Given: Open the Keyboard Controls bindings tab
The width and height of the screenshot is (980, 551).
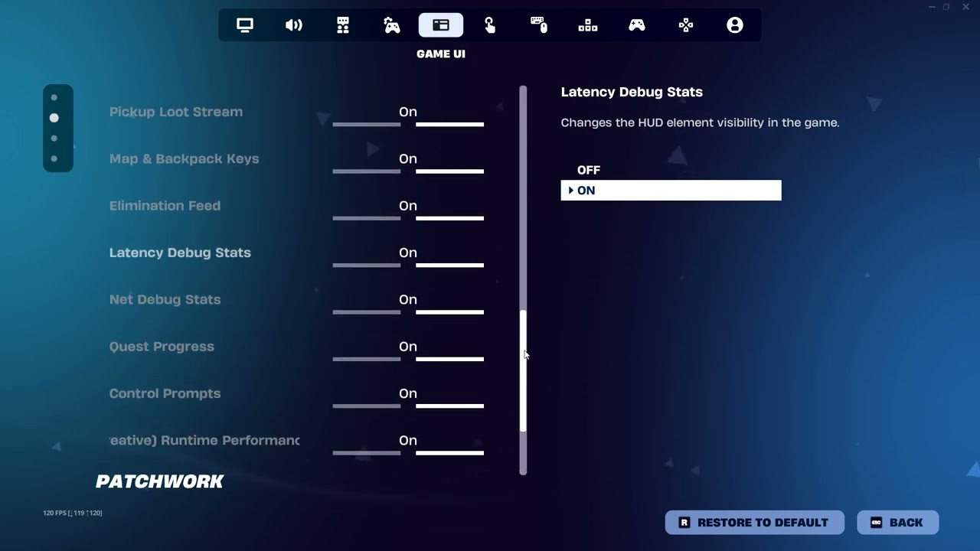Looking at the screenshot, I should coord(588,25).
